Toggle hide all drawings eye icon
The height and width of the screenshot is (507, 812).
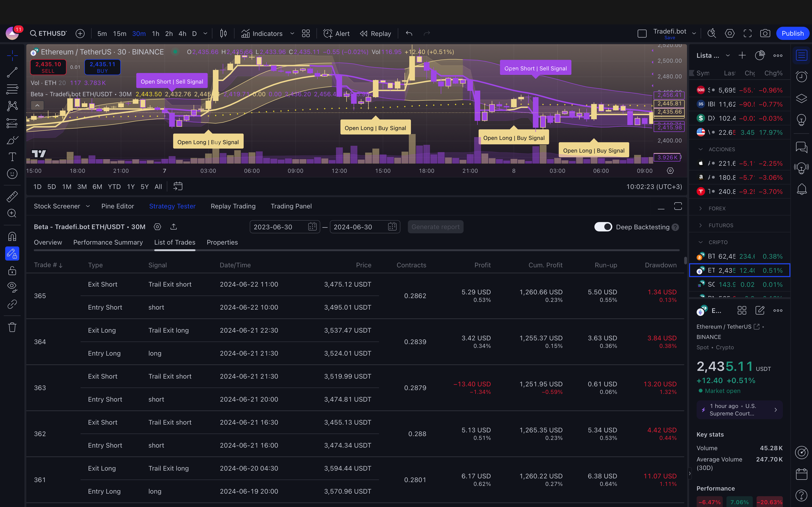coord(12,287)
